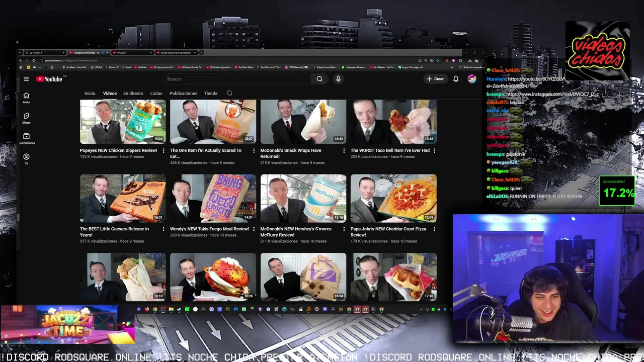Open Papa John's NEW Cheddar Crust Pizza title
Screen dimensions: 644x362
click(388, 232)
